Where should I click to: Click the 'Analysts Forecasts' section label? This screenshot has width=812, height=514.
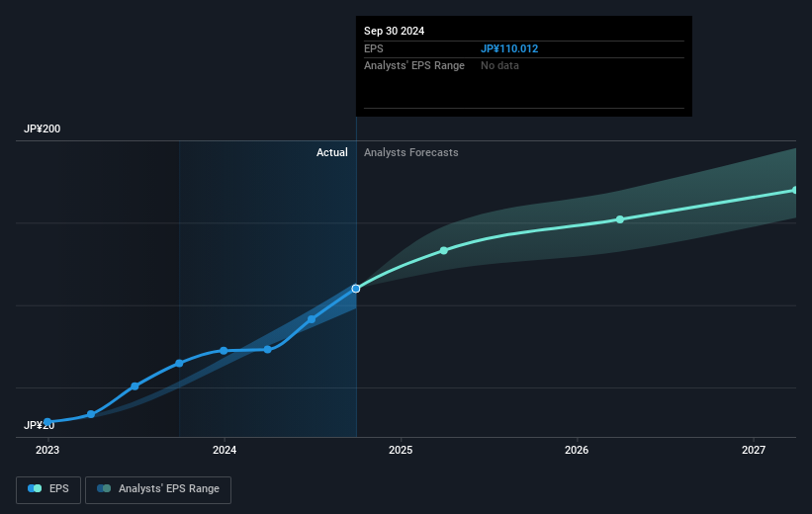pyautogui.click(x=411, y=152)
